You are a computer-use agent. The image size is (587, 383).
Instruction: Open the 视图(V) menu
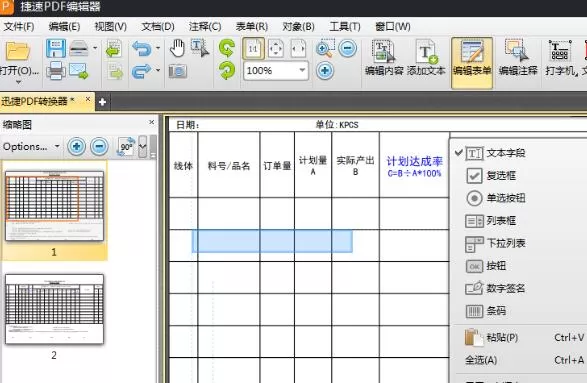pos(110,27)
